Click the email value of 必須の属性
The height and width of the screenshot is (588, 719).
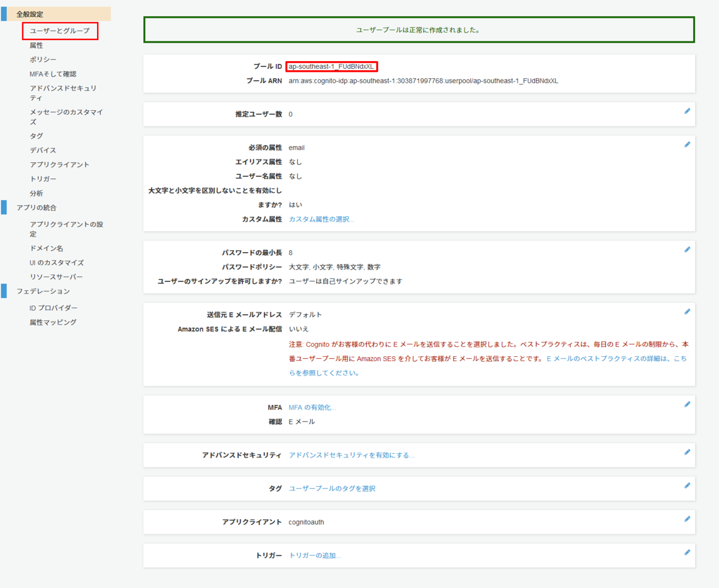pyautogui.click(x=297, y=147)
